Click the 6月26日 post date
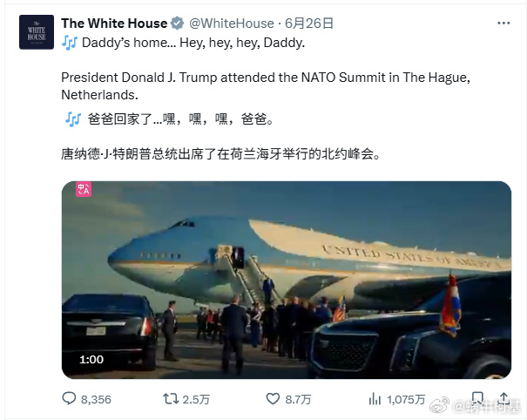The height and width of the screenshot is (420, 527). (309, 24)
